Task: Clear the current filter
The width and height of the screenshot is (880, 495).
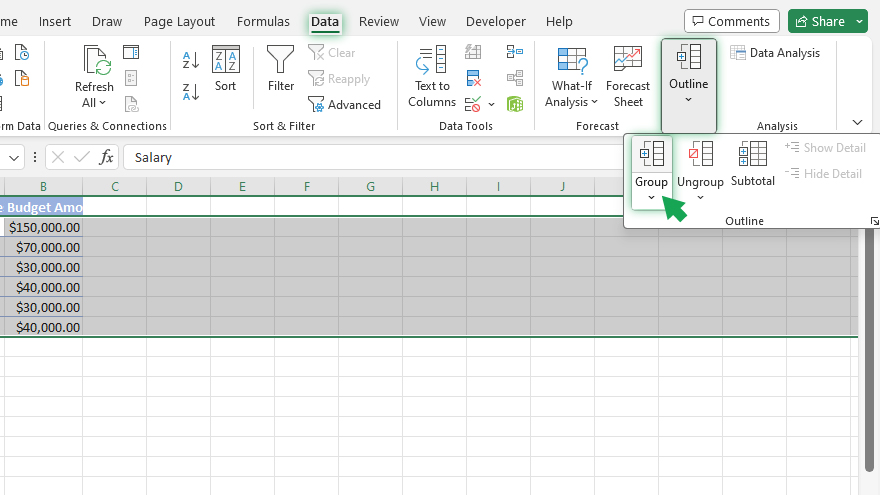Action: click(x=332, y=53)
